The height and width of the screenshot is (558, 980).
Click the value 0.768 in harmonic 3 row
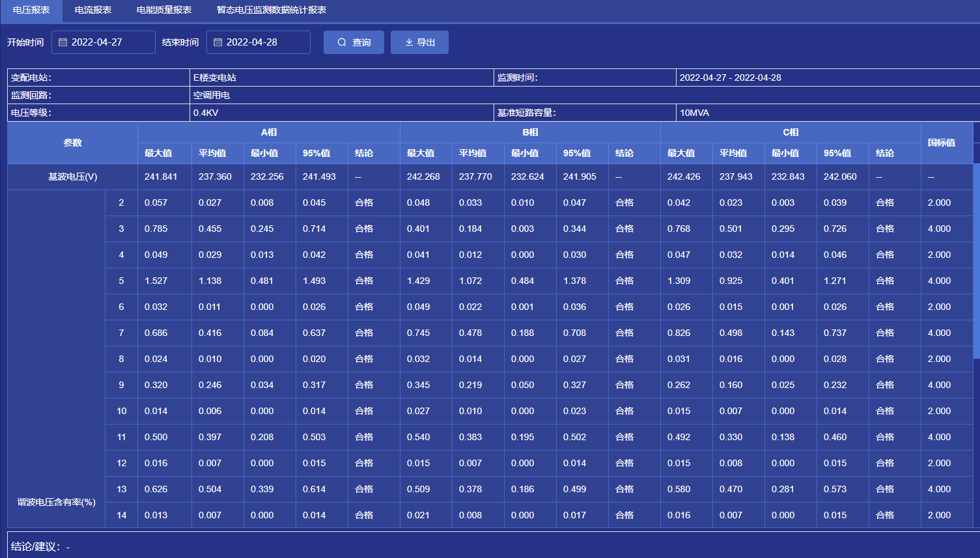pos(679,229)
